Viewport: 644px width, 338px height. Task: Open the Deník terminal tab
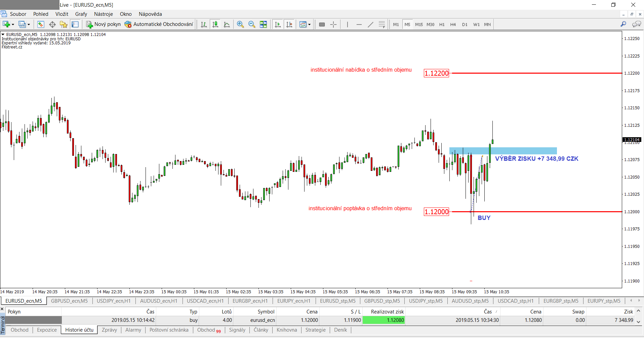pyautogui.click(x=340, y=330)
